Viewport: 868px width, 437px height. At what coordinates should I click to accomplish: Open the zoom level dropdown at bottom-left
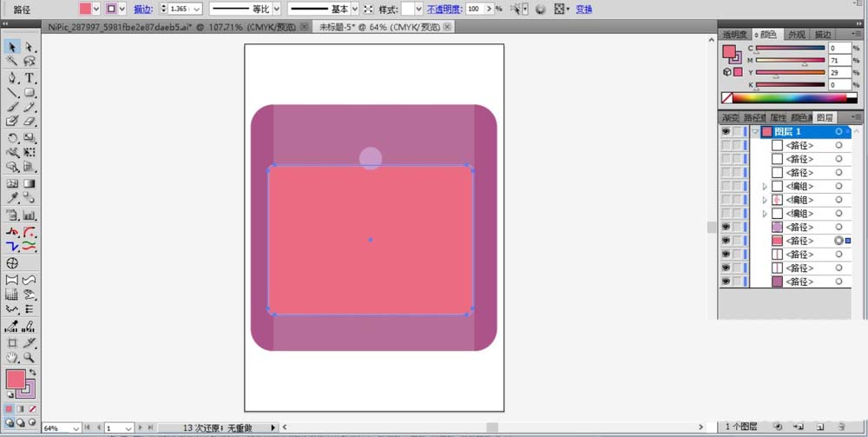click(76, 428)
